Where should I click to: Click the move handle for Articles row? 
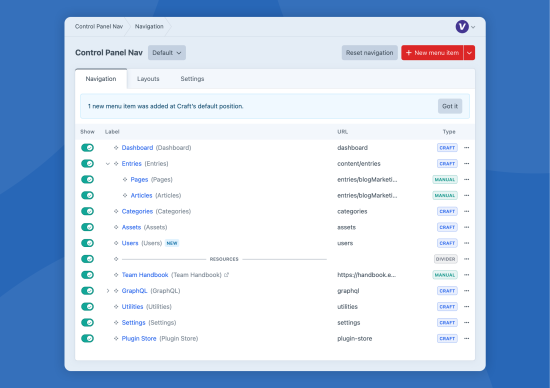[x=125, y=195]
